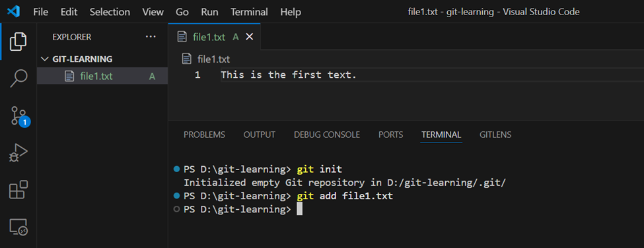Open the Run and Debug view

pos(18,152)
